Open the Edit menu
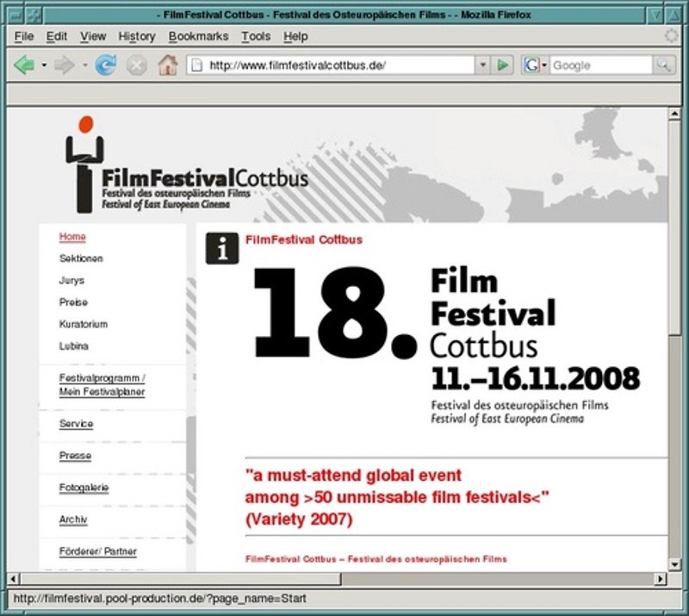Screen dimensions: 689x616 (x=57, y=36)
